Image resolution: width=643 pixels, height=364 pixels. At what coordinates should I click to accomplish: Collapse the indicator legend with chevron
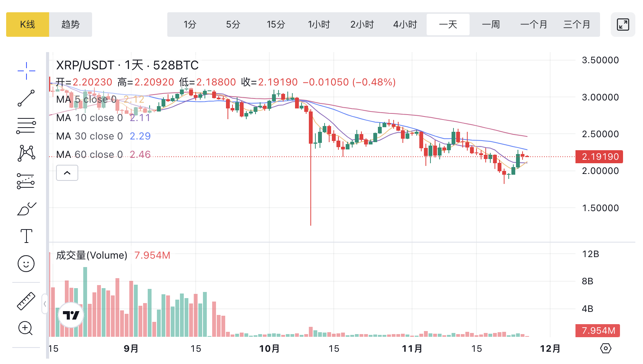pyautogui.click(x=67, y=173)
